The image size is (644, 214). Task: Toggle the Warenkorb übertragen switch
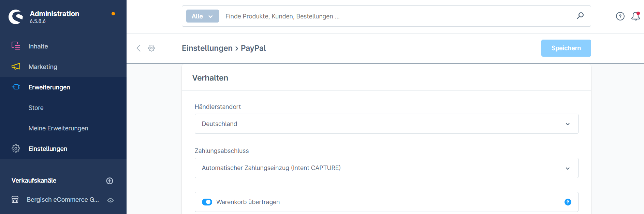207,202
